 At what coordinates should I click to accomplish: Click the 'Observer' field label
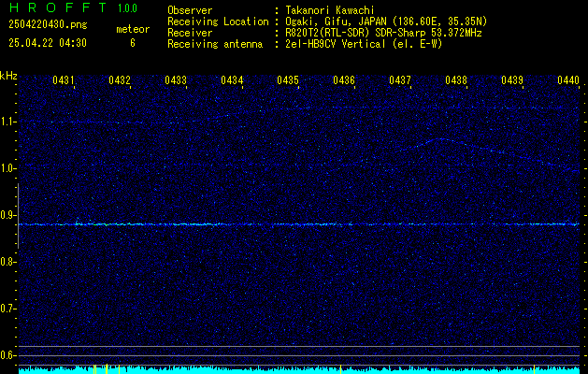[190, 10]
